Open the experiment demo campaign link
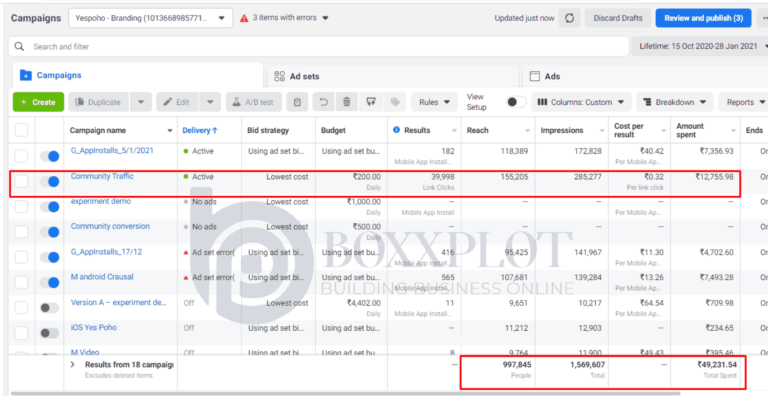The width and height of the screenshot is (768, 396). point(100,201)
